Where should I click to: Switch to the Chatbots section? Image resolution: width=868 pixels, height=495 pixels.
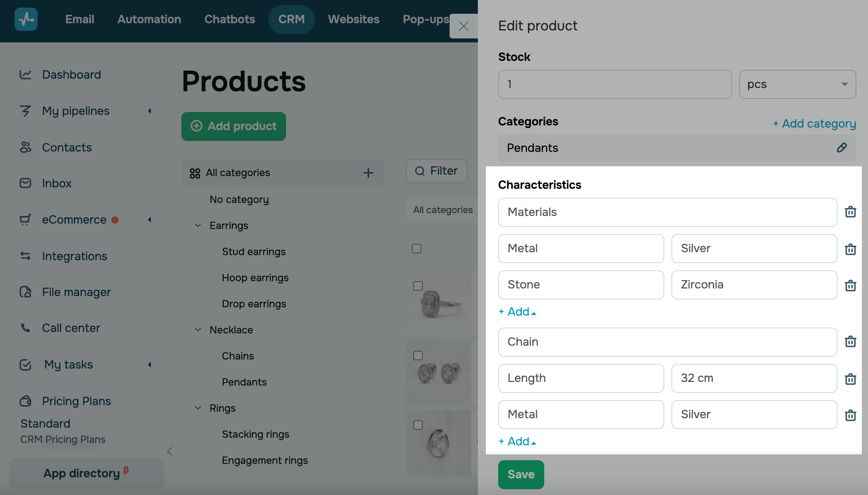(230, 19)
